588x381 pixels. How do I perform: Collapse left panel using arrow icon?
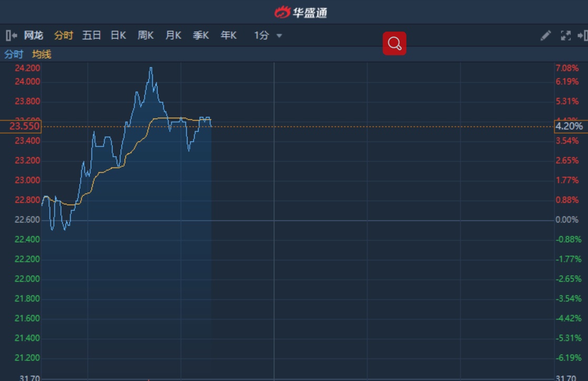[x=11, y=36]
